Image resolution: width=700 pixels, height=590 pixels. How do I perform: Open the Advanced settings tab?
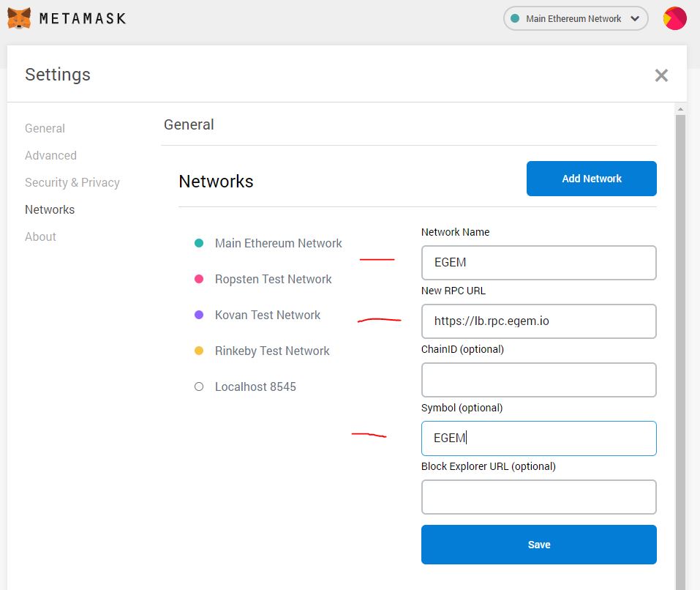tap(50, 155)
